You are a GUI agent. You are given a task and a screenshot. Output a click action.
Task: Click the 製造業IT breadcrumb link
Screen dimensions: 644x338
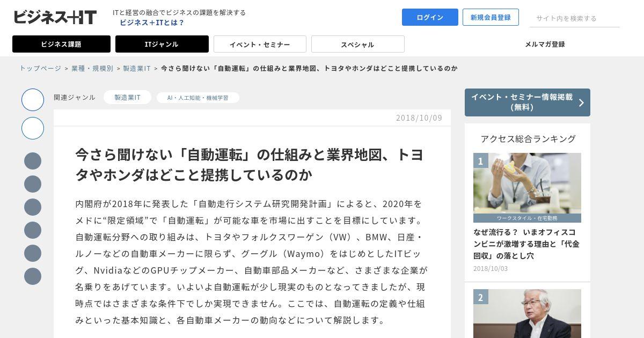click(137, 68)
